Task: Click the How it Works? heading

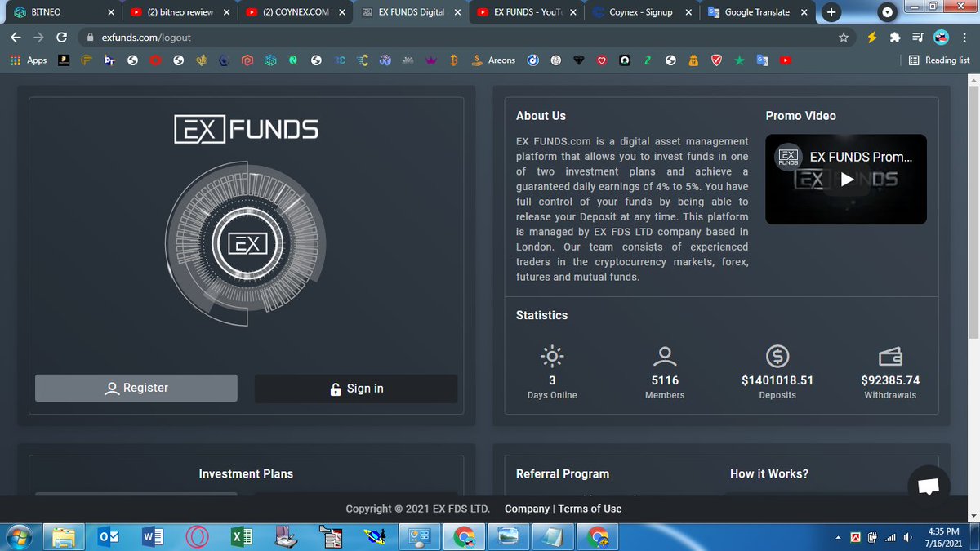Action: coord(769,473)
